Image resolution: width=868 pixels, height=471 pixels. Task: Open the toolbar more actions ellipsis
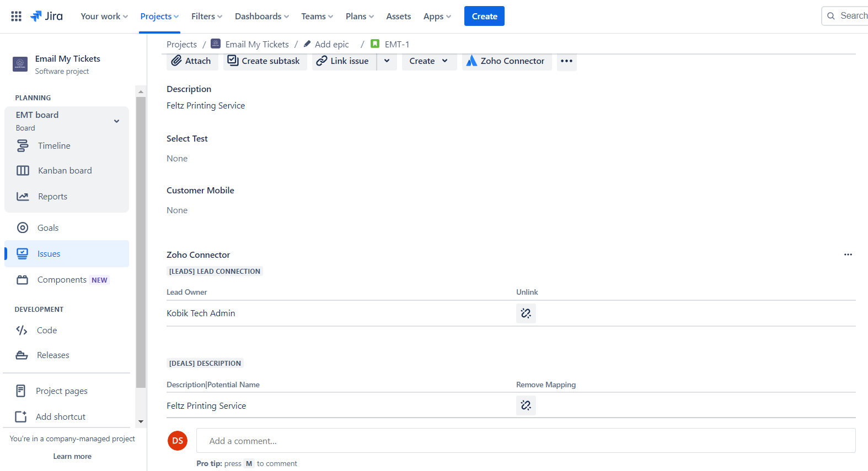click(566, 61)
